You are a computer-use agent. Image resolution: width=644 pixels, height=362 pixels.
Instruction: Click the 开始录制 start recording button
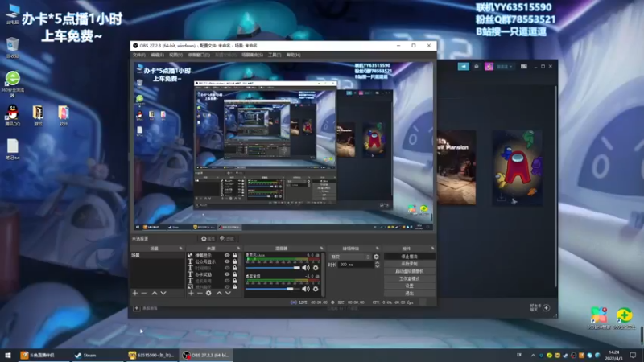[x=409, y=264]
